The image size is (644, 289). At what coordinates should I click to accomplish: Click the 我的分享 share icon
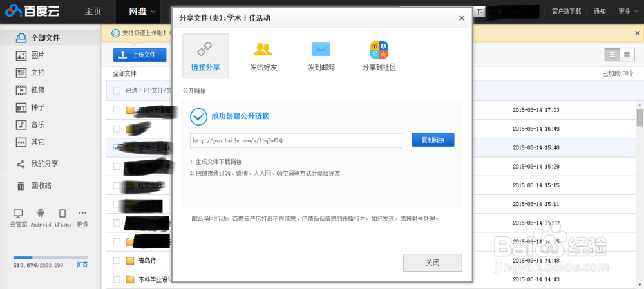(21, 164)
